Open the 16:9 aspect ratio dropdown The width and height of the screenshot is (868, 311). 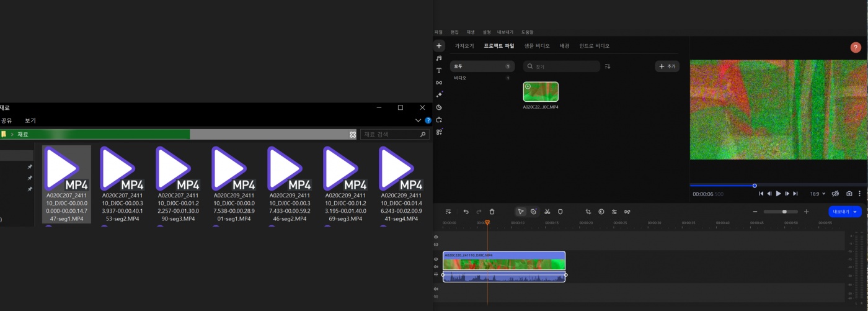[x=818, y=194]
